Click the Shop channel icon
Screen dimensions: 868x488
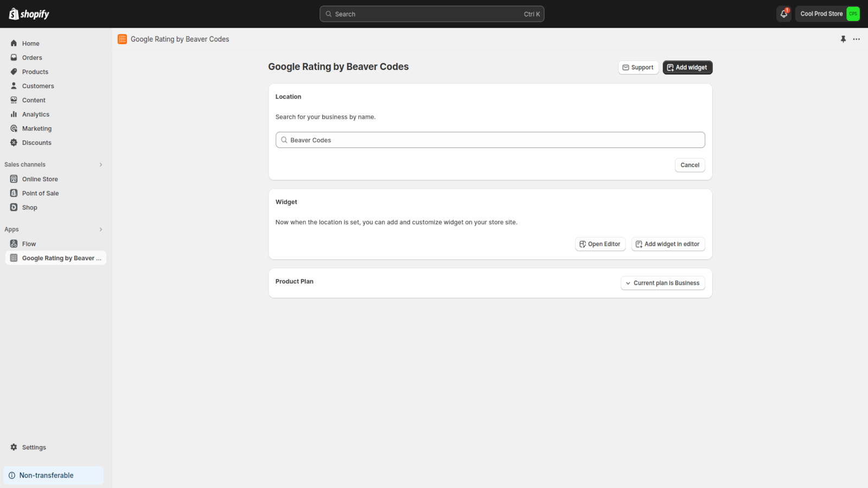[x=14, y=207]
